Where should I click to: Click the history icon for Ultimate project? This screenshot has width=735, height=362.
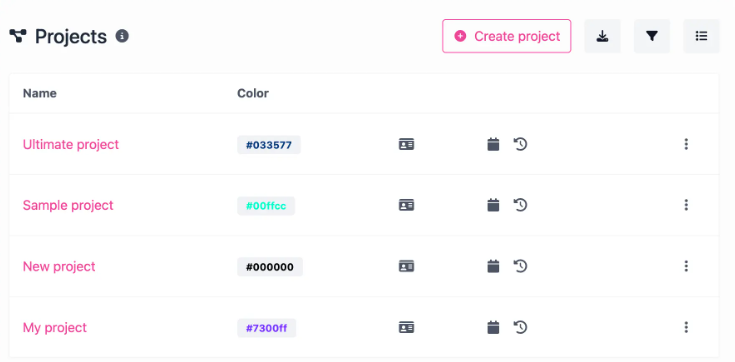(520, 144)
